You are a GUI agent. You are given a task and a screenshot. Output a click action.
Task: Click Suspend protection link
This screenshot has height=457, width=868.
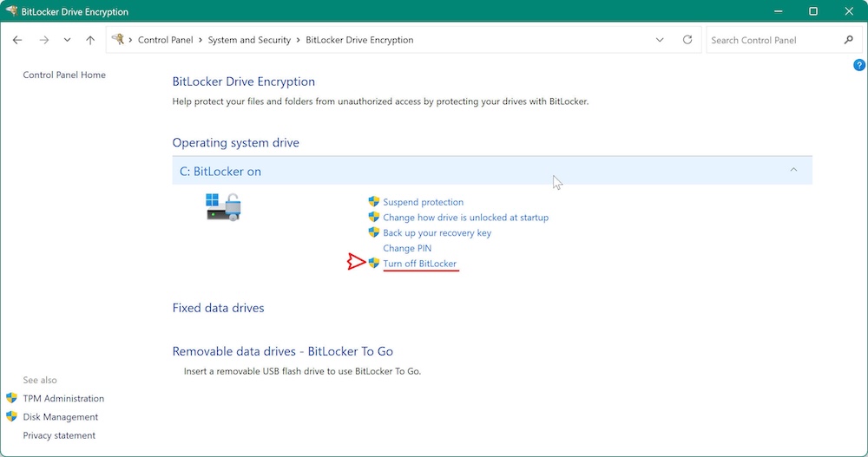pos(423,202)
